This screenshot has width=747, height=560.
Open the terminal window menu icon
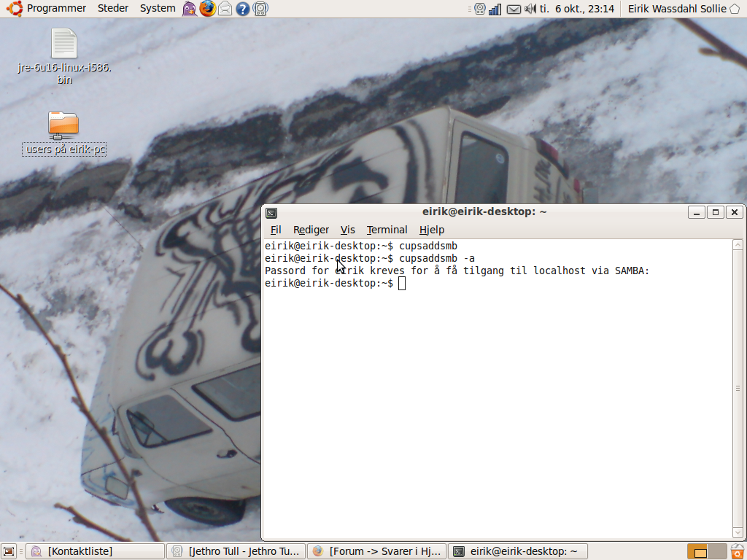[271, 212]
